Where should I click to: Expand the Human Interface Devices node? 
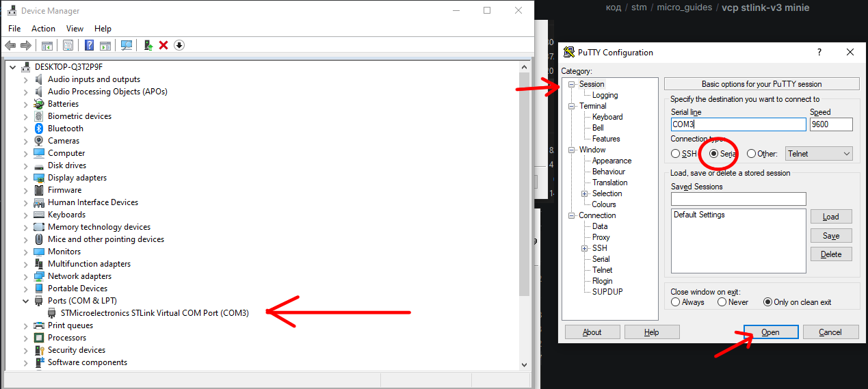coord(26,202)
